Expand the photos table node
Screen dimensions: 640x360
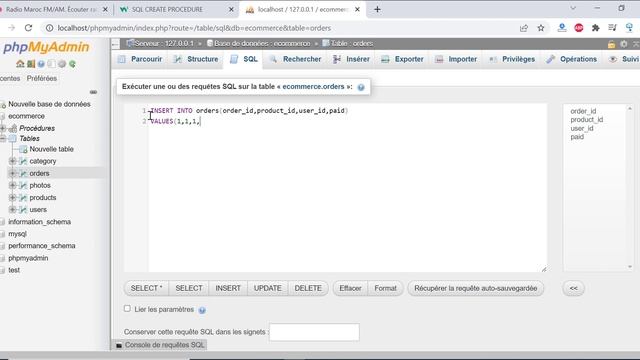click(13, 185)
